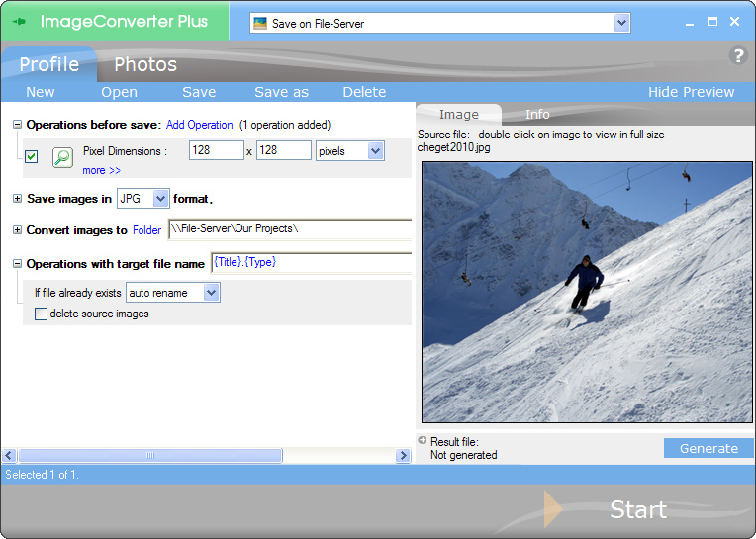Switch to the Photos tab
This screenshot has width=756, height=539.
pyautogui.click(x=145, y=64)
